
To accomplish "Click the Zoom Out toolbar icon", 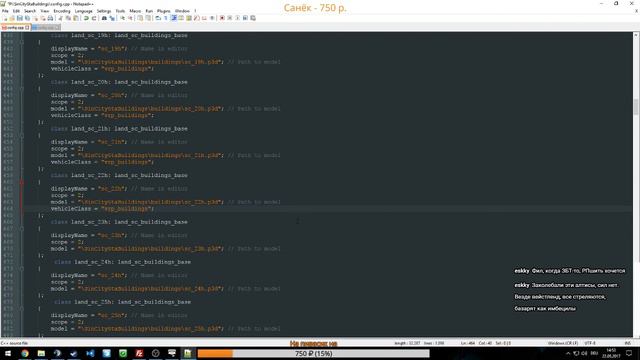I will tap(130, 18).
